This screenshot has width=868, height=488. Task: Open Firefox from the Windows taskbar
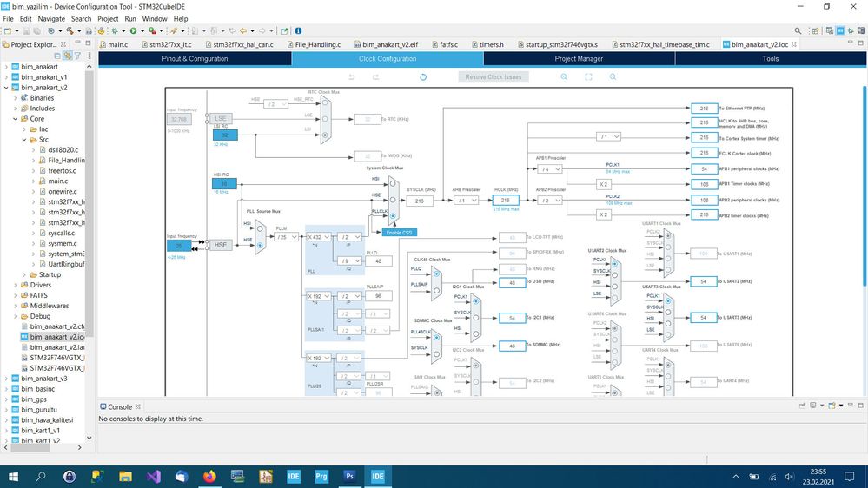pos(209,477)
